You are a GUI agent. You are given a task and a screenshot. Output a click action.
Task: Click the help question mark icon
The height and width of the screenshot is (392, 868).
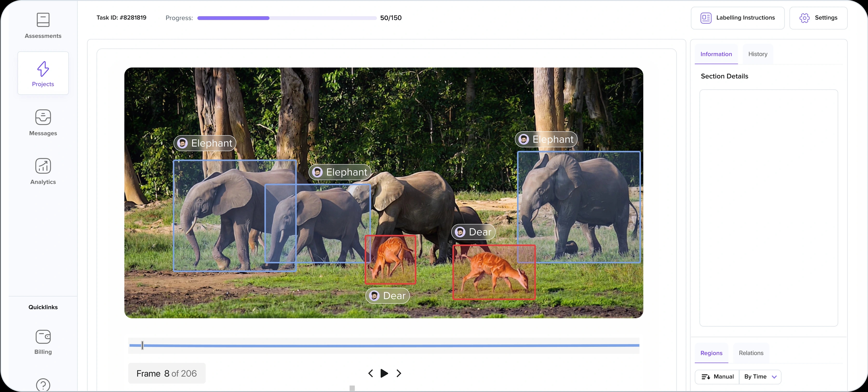click(43, 385)
